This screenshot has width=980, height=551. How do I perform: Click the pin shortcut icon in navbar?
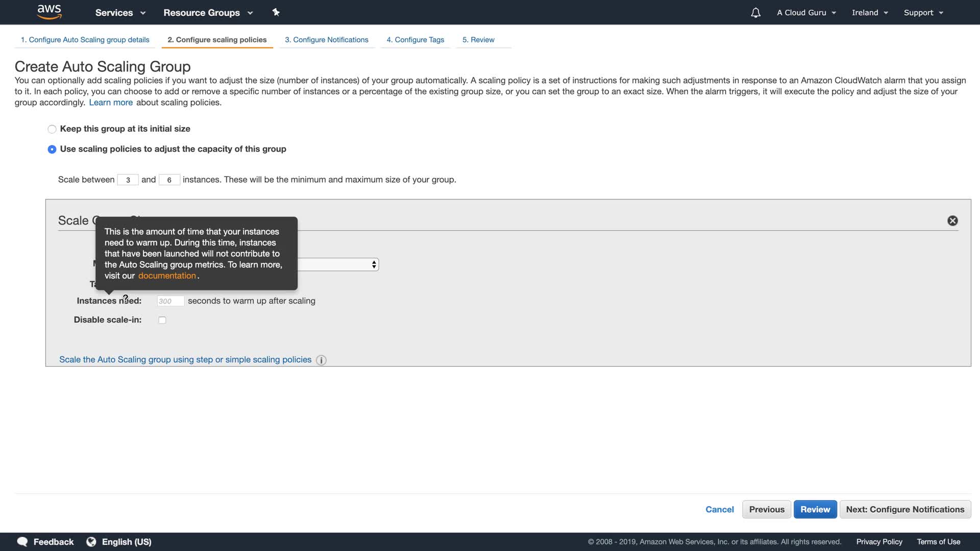(x=276, y=12)
